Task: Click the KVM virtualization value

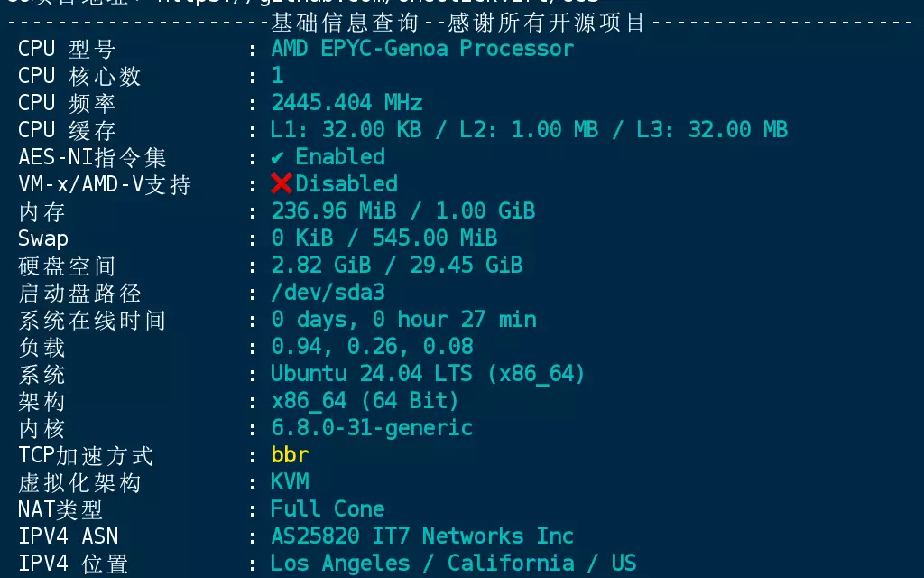Action: point(290,482)
